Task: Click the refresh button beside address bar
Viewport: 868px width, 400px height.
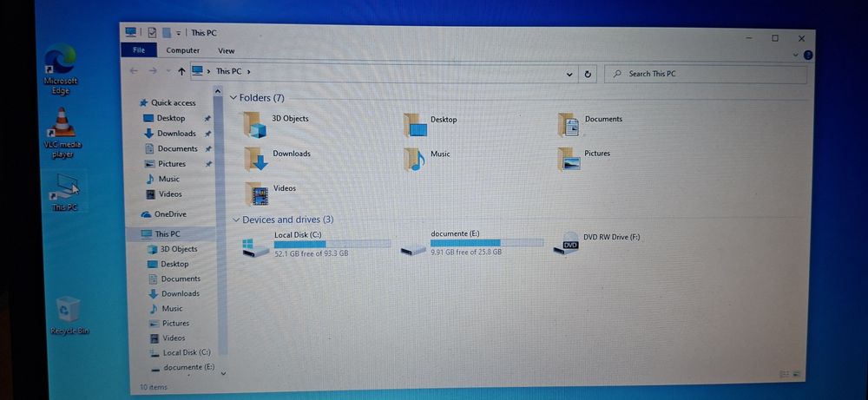Action: click(588, 74)
